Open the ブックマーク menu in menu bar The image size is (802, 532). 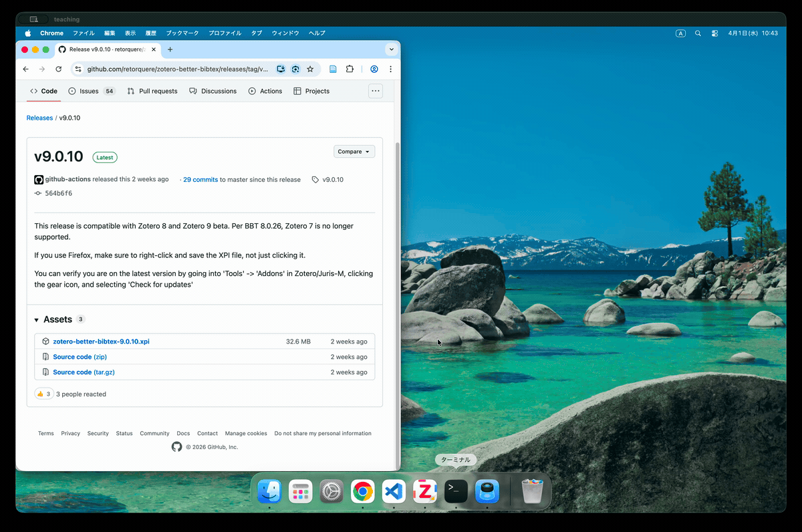click(x=182, y=33)
